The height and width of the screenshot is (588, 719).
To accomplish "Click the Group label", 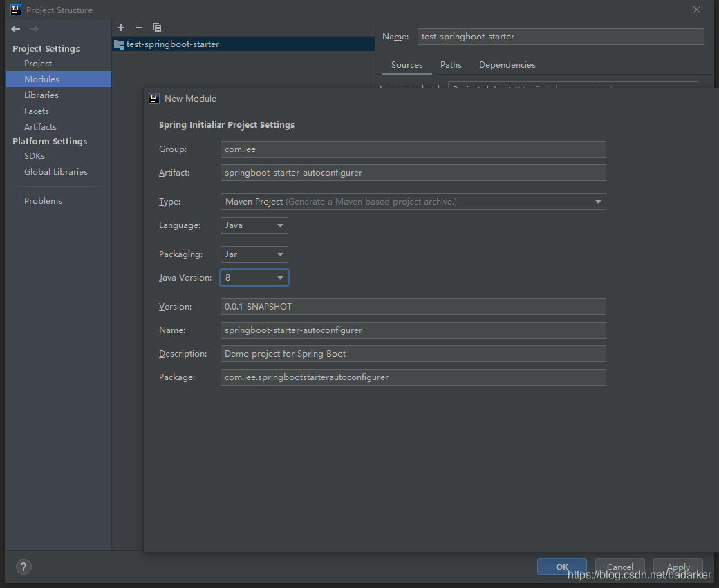I will click(173, 149).
